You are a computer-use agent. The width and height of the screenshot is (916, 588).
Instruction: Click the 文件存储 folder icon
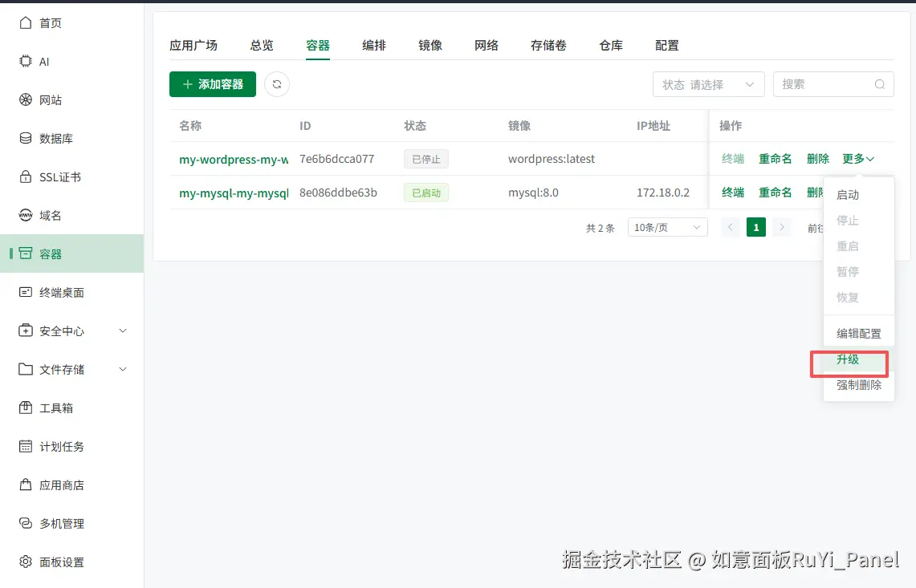(26, 369)
